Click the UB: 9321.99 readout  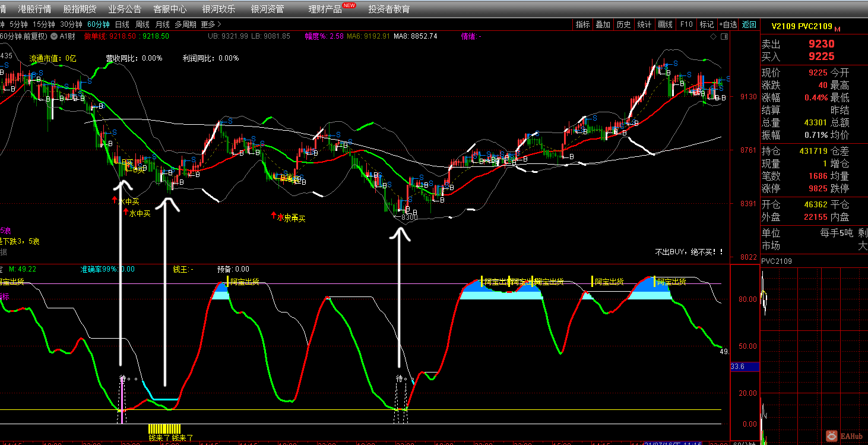(x=228, y=36)
